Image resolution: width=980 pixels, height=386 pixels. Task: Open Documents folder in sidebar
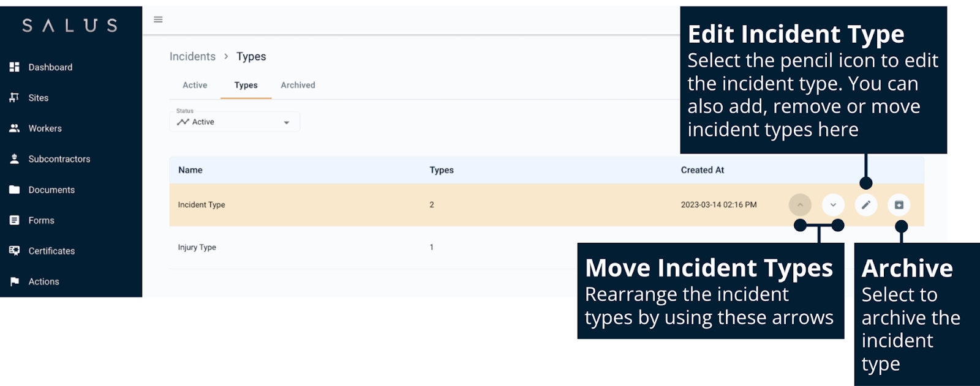click(x=51, y=190)
